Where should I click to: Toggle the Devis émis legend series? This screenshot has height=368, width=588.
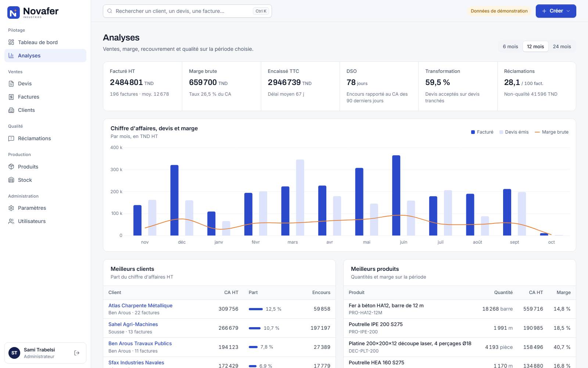point(514,132)
